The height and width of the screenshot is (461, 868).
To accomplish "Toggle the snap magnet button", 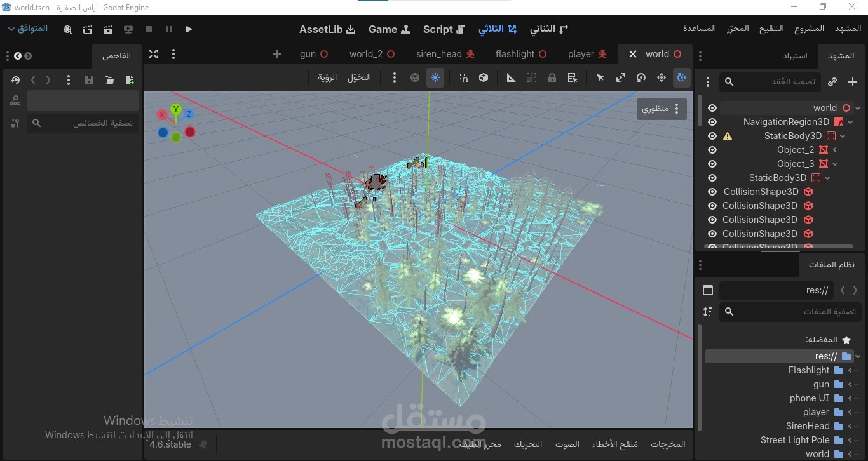I will pyautogui.click(x=464, y=77).
